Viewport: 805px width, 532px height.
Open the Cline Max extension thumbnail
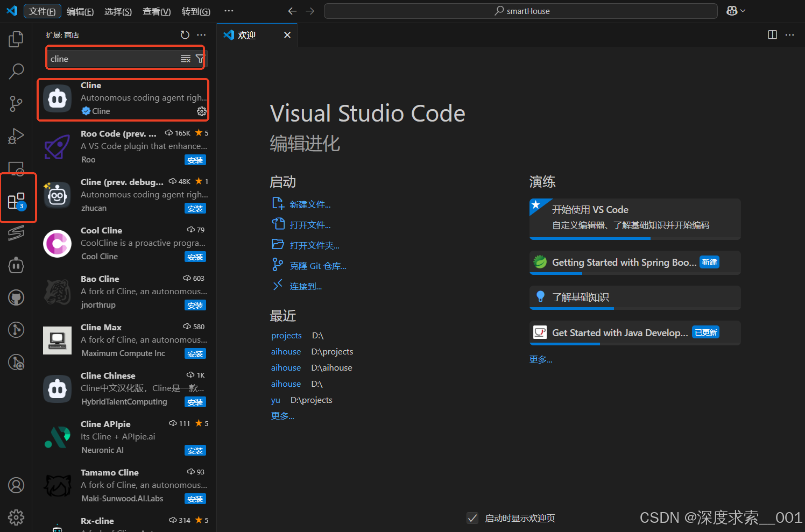57,341
